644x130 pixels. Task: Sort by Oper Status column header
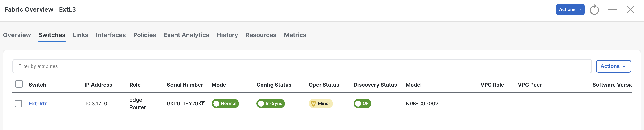point(324,85)
